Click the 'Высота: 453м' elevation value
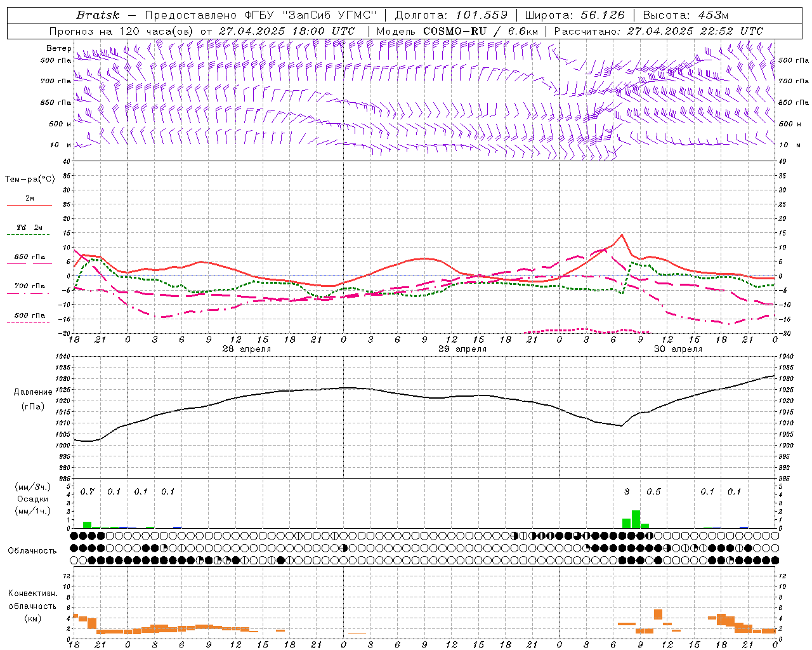Image resolution: width=812 pixels, height=650 pixels. [685, 15]
